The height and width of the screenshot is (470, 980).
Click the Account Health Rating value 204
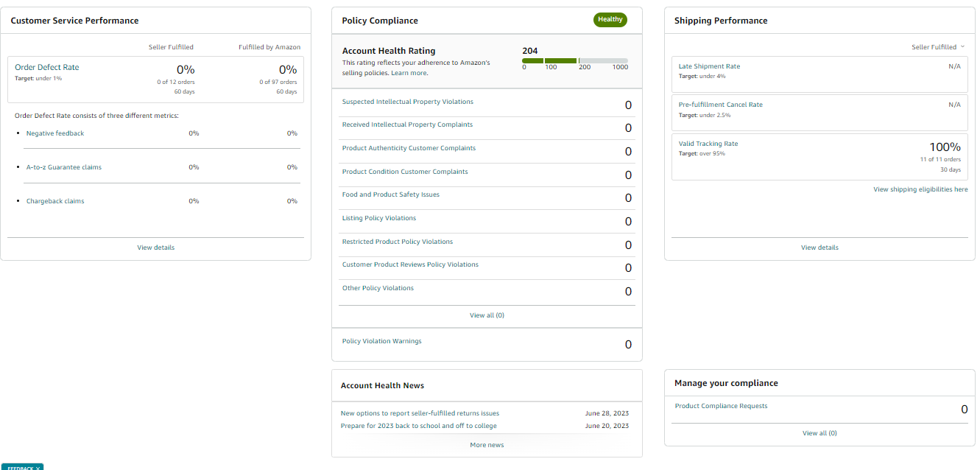point(530,51)
